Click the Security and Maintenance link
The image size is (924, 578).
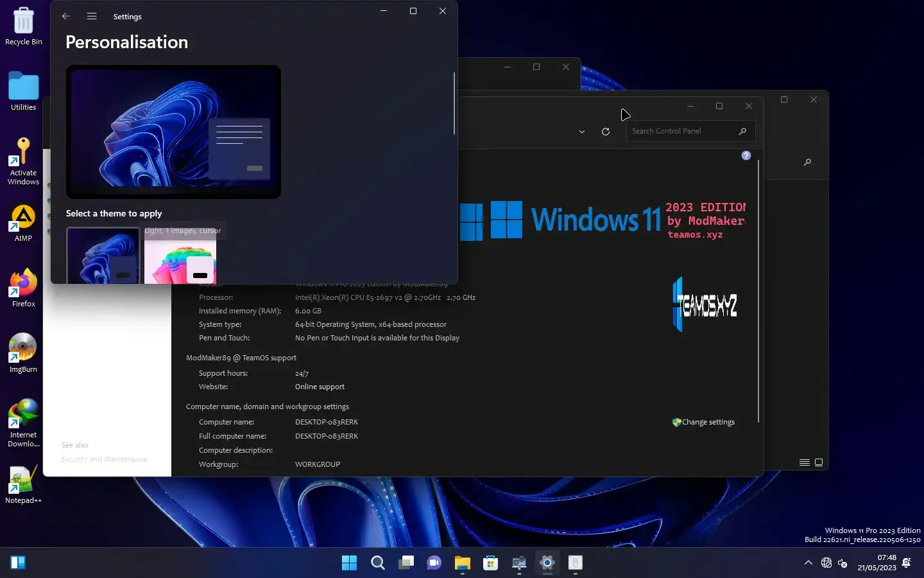pyautogui.click(x=104, y=459)
